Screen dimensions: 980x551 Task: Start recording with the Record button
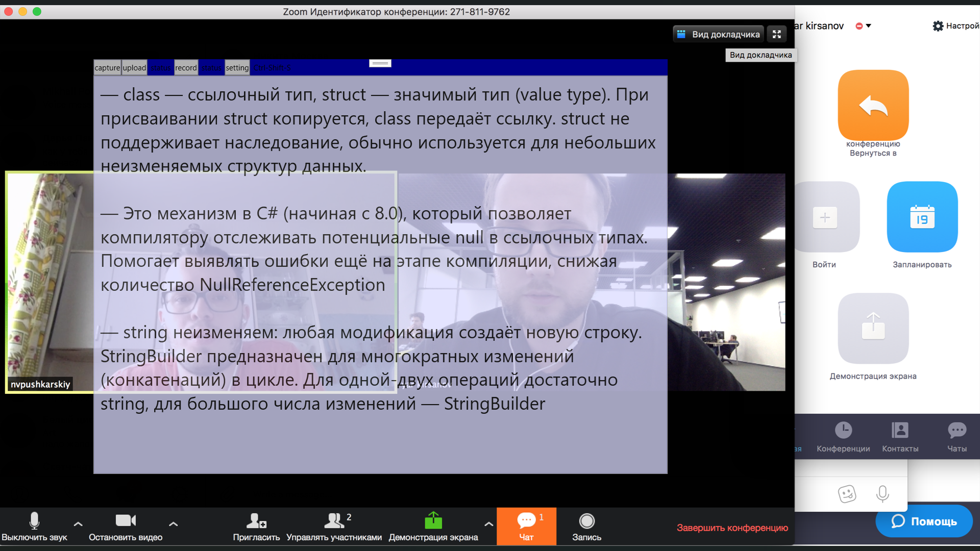click(x=586, y=526)
